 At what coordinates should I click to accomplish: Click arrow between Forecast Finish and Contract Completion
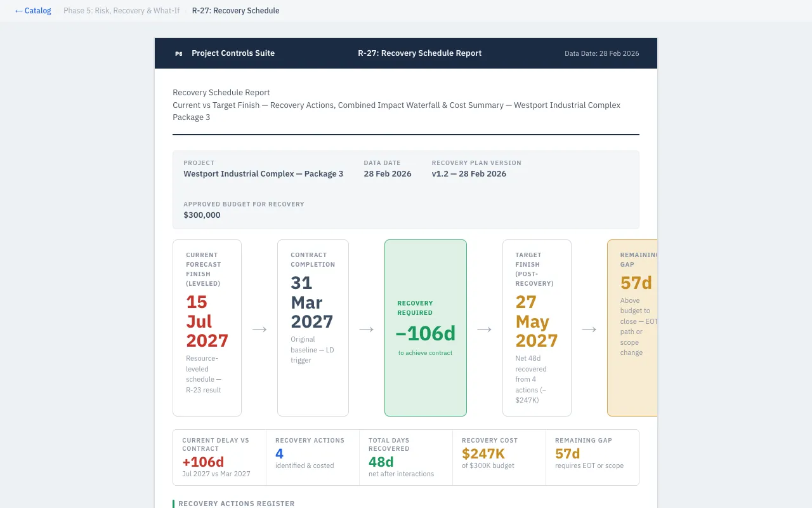pos(259,329)
